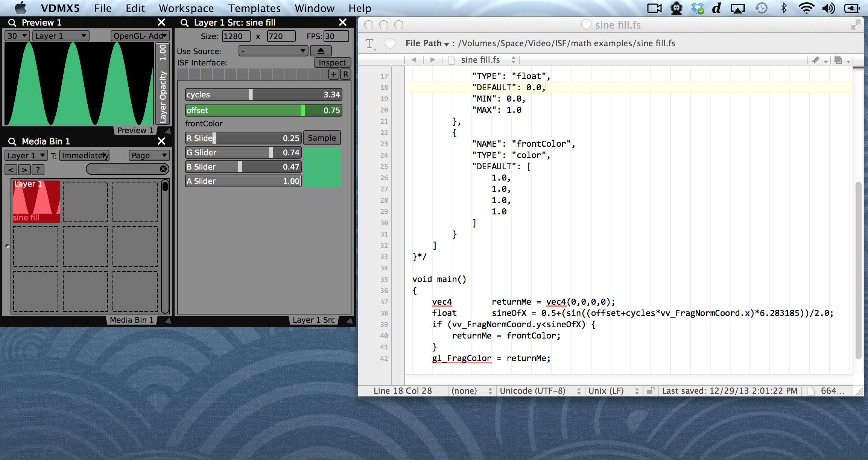
Task: Open the Layer 1 preview source dropdown
Action: [61, 36]
